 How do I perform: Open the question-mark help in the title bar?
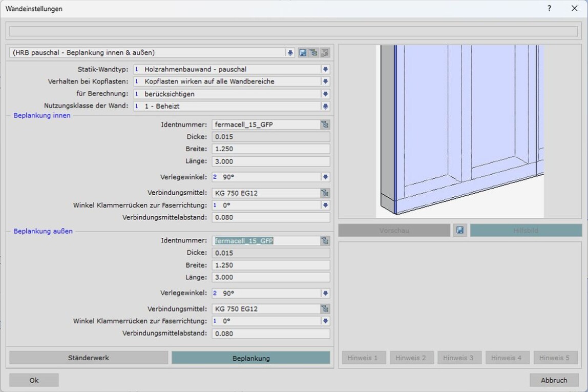(x=550, y=8)
